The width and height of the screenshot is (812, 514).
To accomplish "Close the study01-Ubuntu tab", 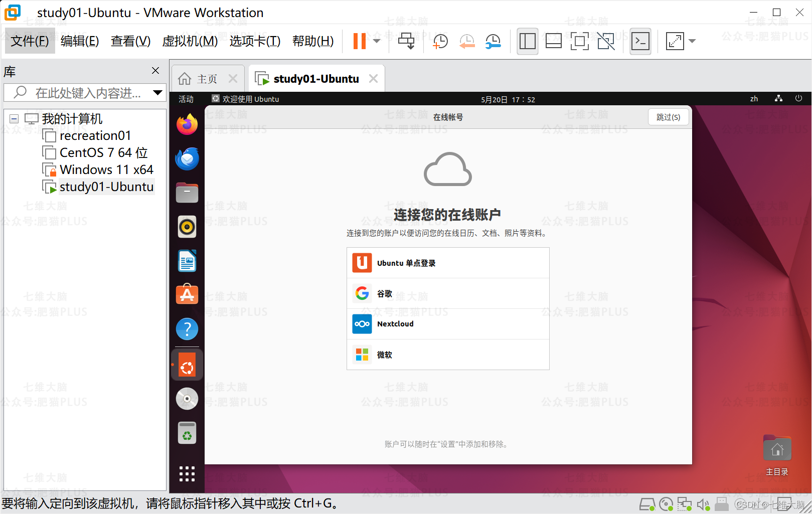I will pyautogui.click(x=373, y=79).
